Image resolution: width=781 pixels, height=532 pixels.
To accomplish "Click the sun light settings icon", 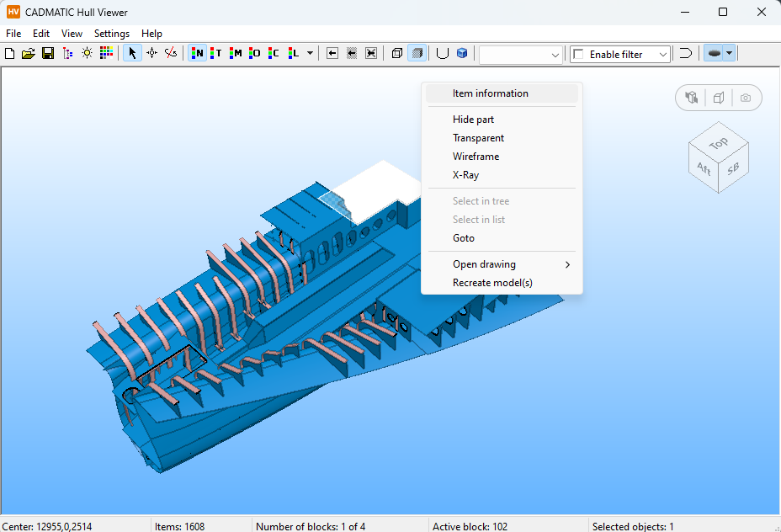I will [87, 53].
